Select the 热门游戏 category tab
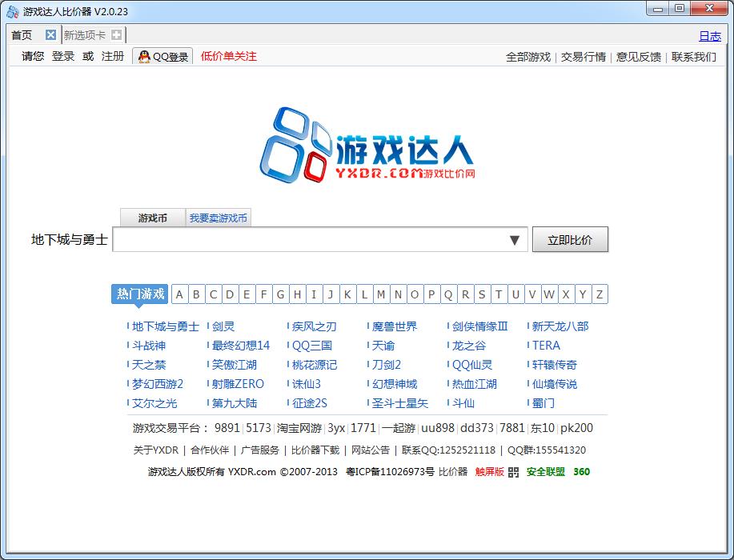 (x=139, y=294)
